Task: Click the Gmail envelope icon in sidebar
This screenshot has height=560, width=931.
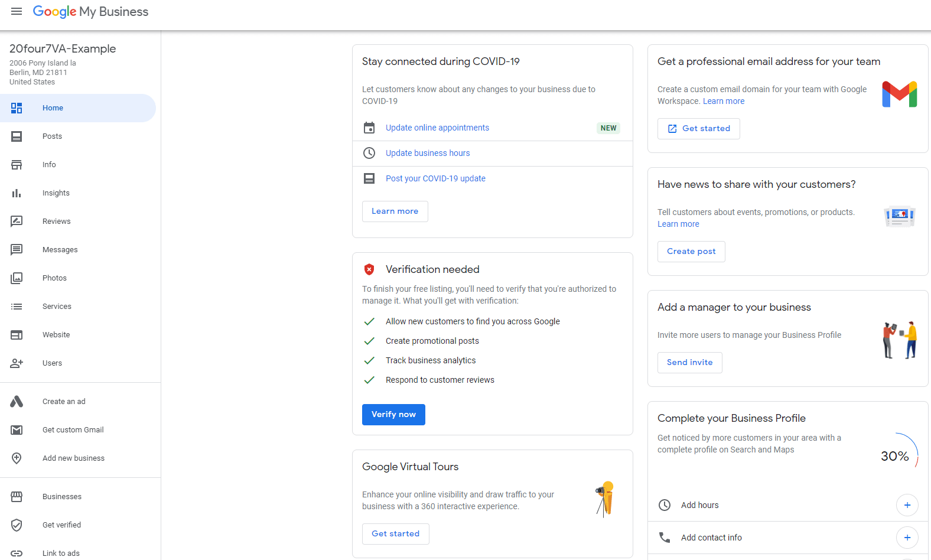Action: [17, 430]
